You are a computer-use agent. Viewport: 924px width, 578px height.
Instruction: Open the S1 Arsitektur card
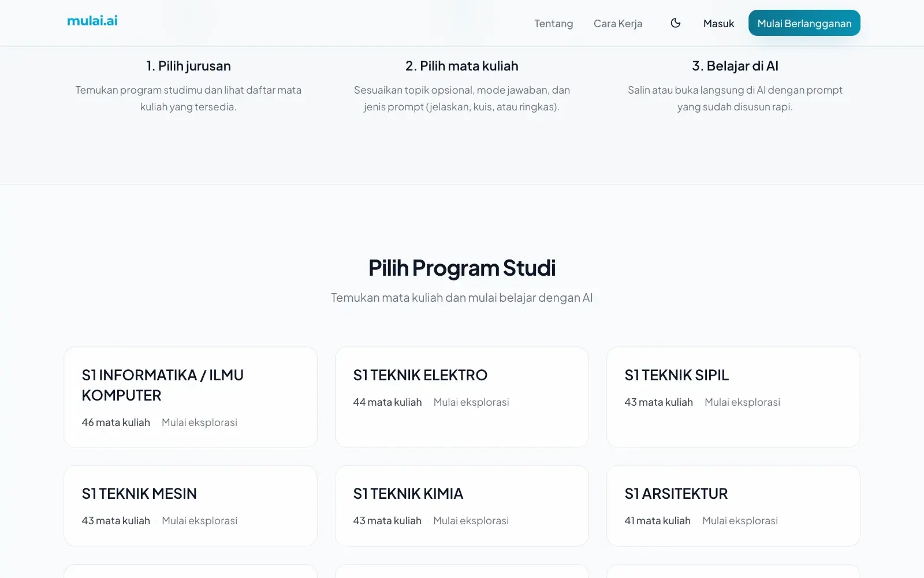733,506
